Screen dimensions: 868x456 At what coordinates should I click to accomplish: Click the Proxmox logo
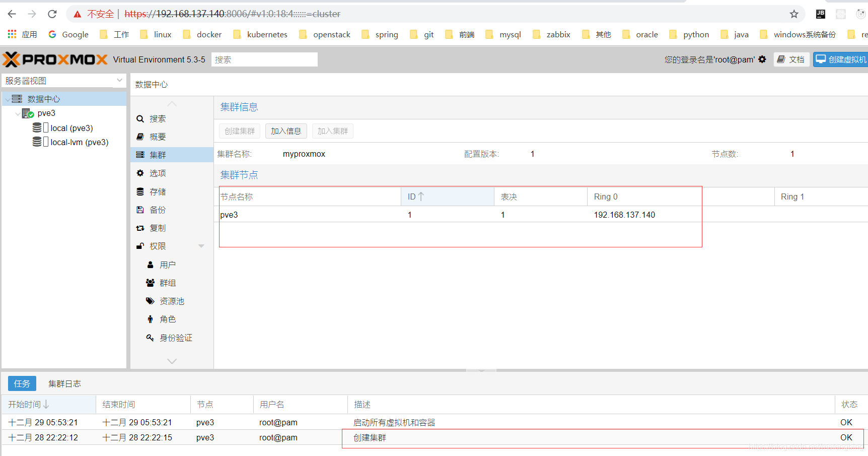point(55,59)
